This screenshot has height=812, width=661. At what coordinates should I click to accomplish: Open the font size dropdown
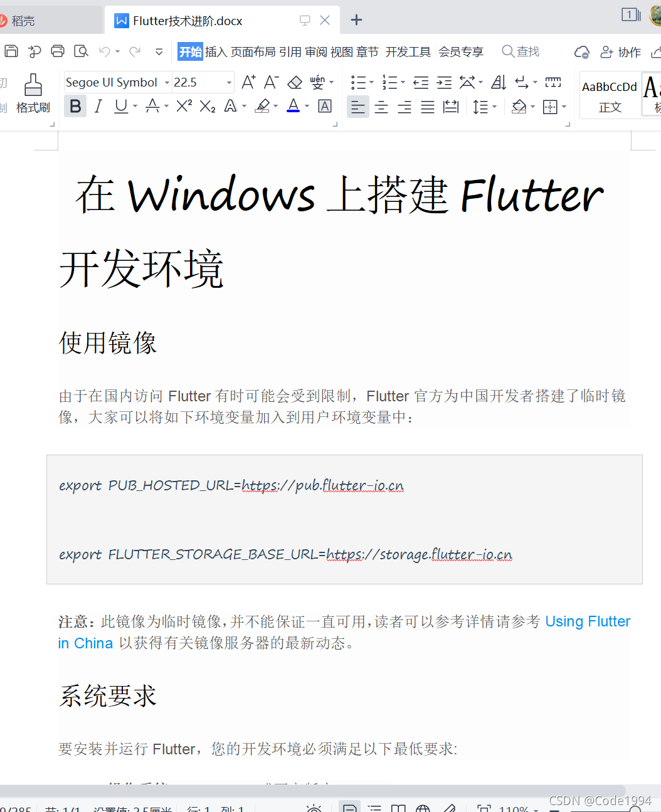pyautogui.click(x=229, y=82)
